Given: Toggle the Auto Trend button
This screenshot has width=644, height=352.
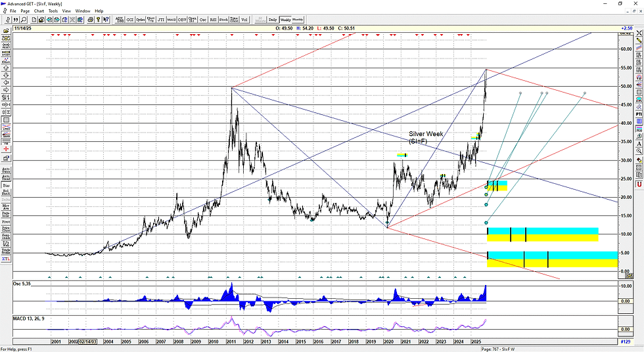Looking at the screenshot, I should click(x=6, y=177).
